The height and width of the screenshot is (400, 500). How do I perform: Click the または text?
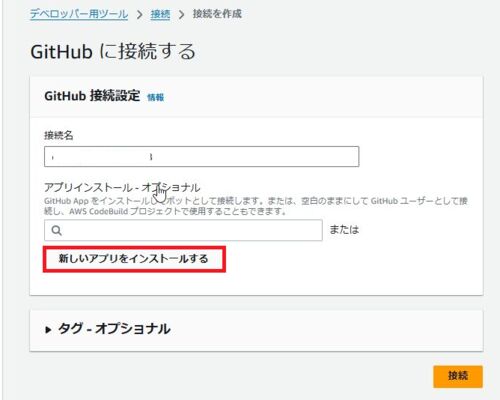[x=344, y=230]
